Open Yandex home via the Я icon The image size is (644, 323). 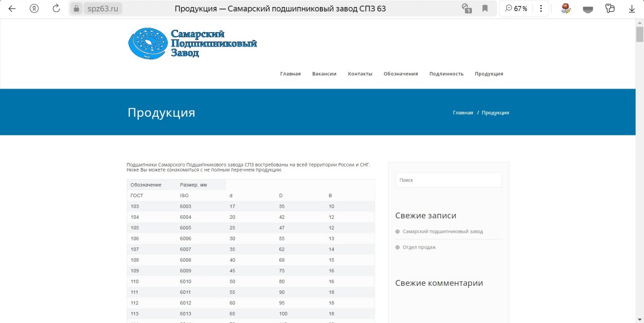coord(34,9)
